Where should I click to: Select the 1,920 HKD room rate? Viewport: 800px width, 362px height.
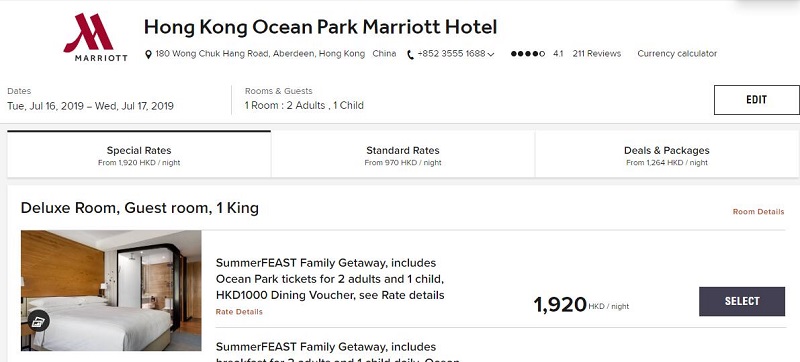point(742,301)
